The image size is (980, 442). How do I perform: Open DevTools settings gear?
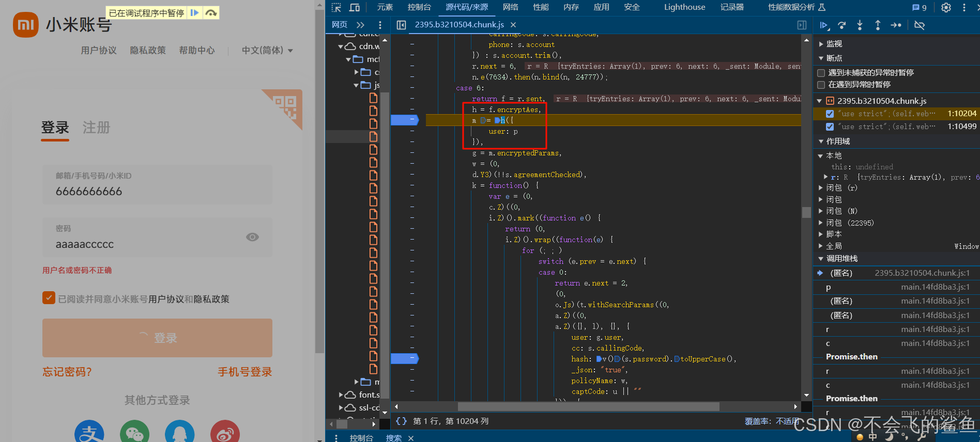[946, 7]
